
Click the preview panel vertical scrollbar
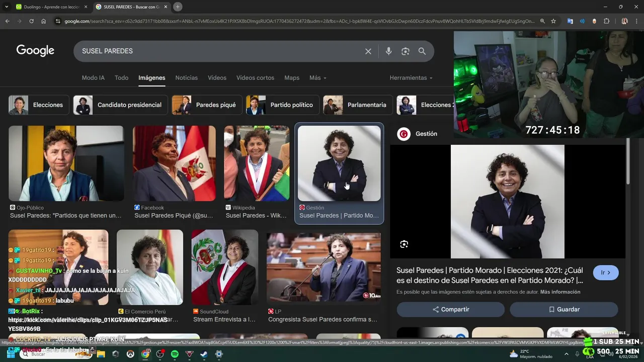pyautogui.click(x=627, y=161)
